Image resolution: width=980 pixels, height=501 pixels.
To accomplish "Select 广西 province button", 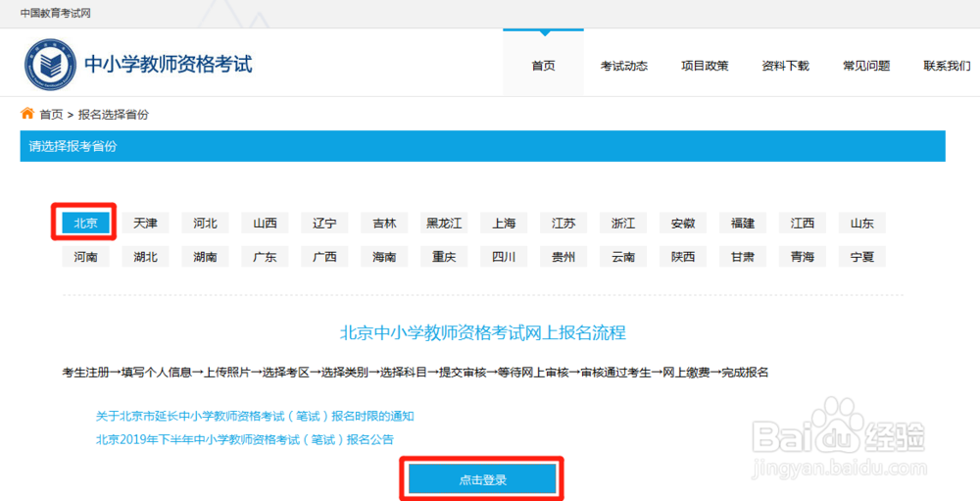I will click(x=324, y=257).
